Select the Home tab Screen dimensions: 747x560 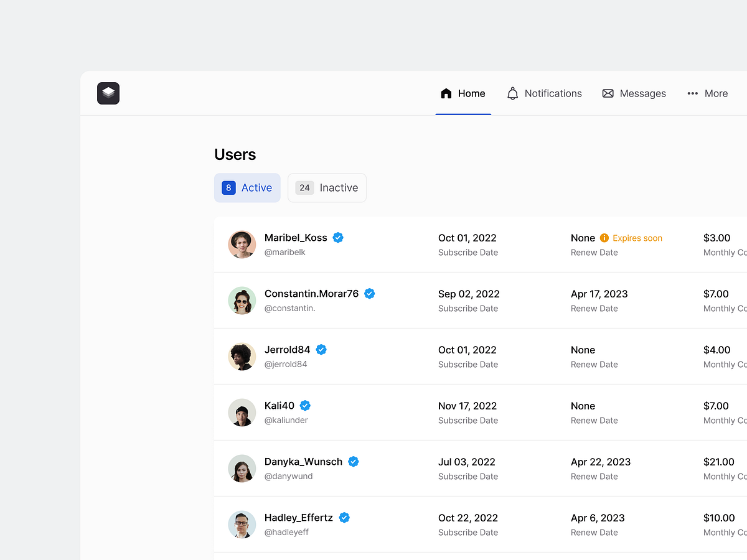tap(463, 93)
